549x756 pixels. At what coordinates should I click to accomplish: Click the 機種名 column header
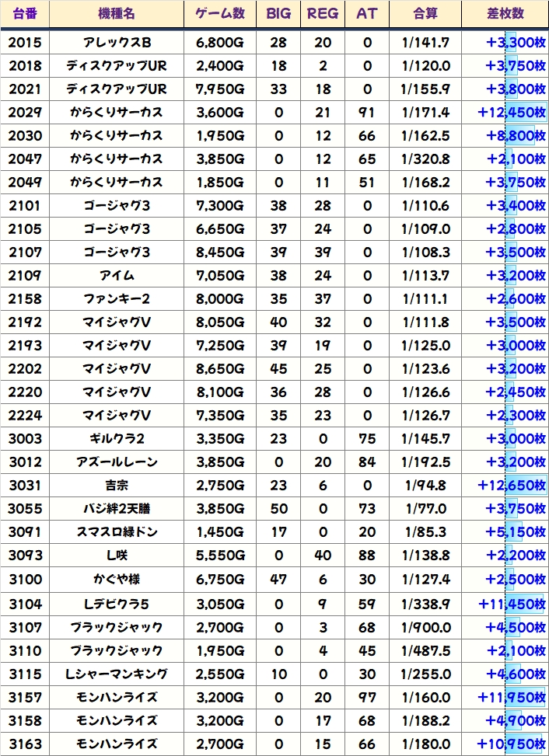[x=117, y=13]
